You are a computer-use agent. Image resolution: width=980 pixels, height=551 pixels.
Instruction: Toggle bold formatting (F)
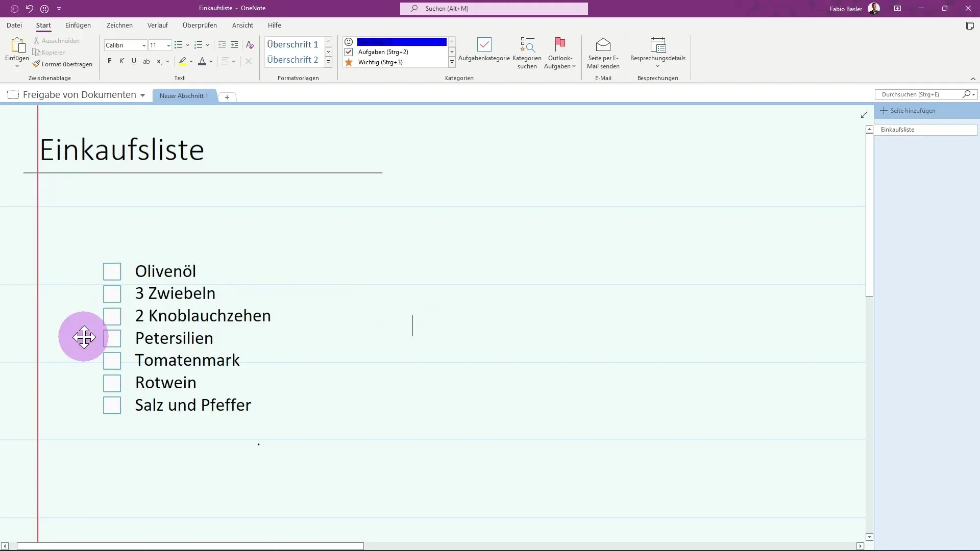tap(109, 61)
